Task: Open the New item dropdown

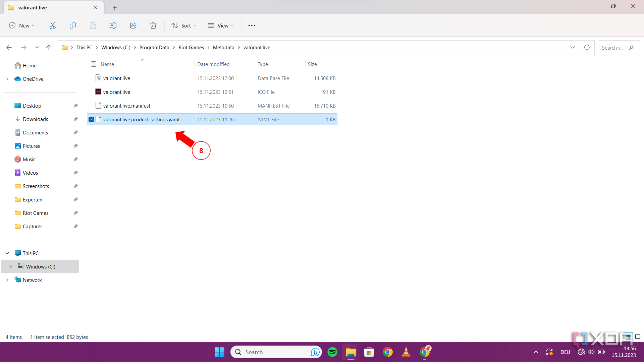Action: tap(22, 25)
